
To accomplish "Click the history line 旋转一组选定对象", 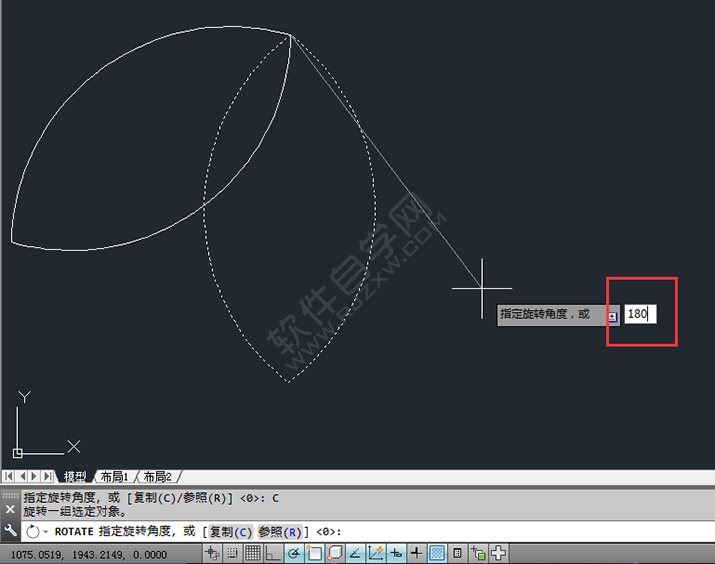I will [75, 512].
